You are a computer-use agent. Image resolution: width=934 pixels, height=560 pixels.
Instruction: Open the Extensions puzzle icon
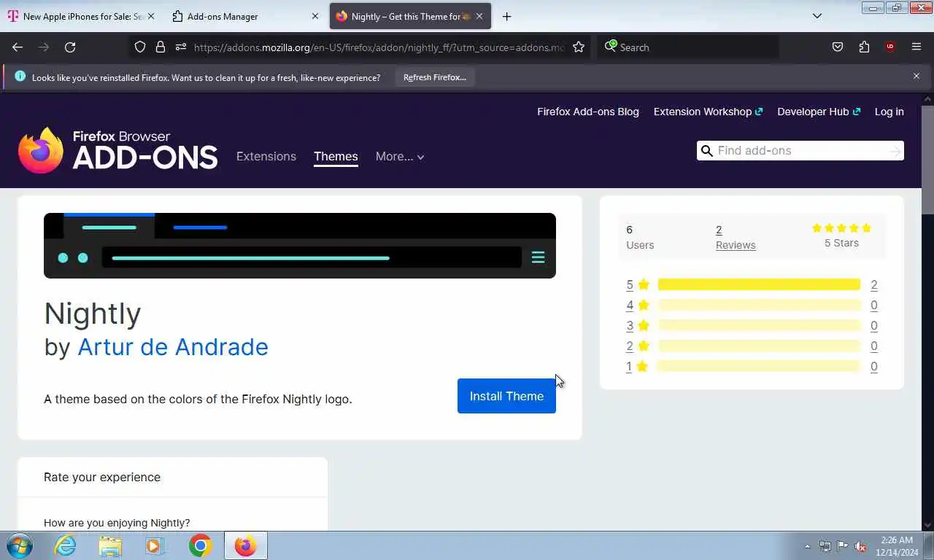pyautogui.click(x=864, y=47)
